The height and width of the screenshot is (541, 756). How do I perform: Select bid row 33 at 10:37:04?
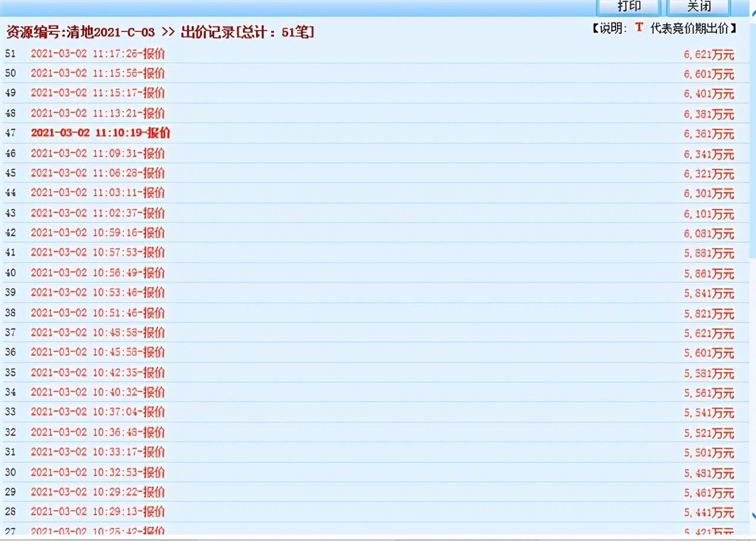pos(376,412)
